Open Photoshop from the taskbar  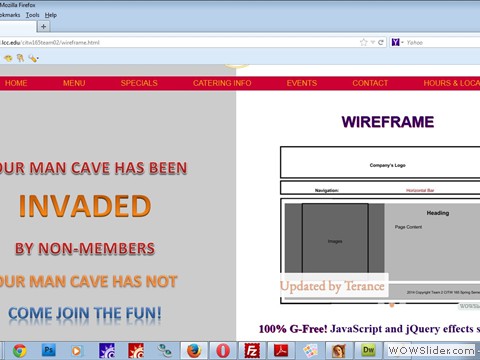[48, 351]
